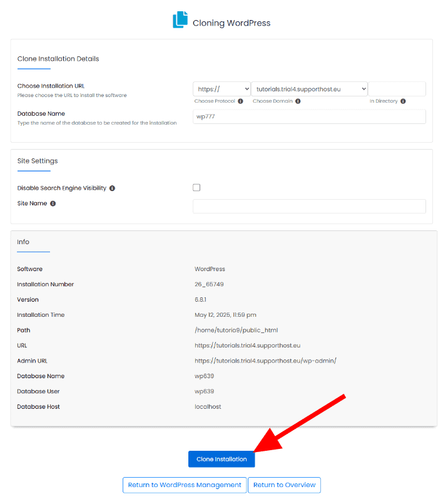Click the Database Name field containing wp777
This screenshot has width=443, height=504.
(x=309, y=116)
